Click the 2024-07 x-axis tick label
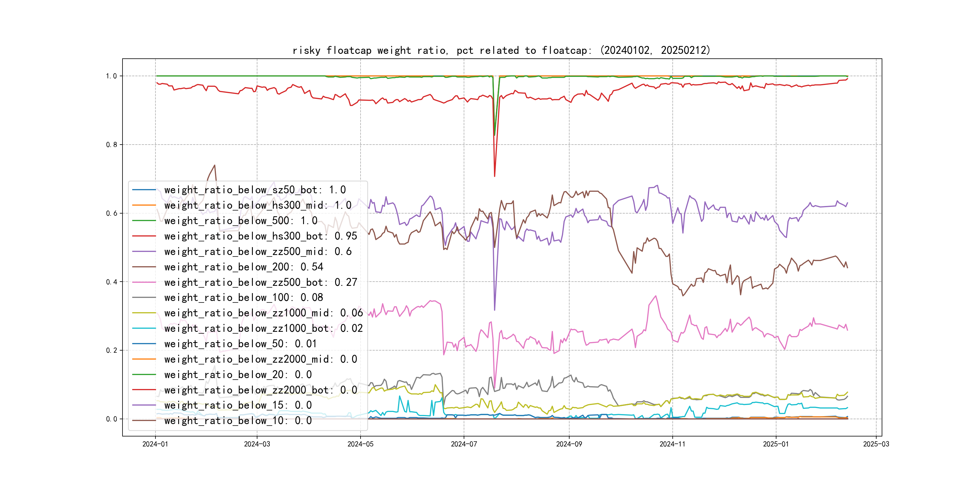The height and width of the screenshot is (490, 980). [463, 444]
